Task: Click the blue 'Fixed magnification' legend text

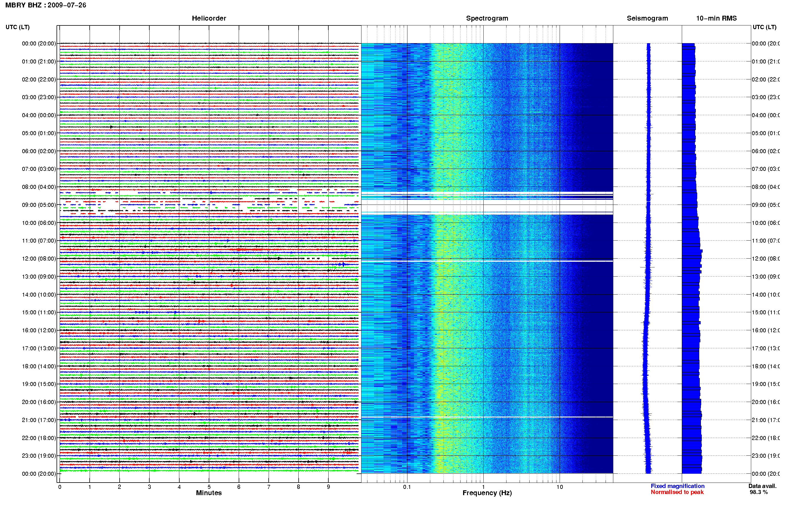Action: [678, 486]
